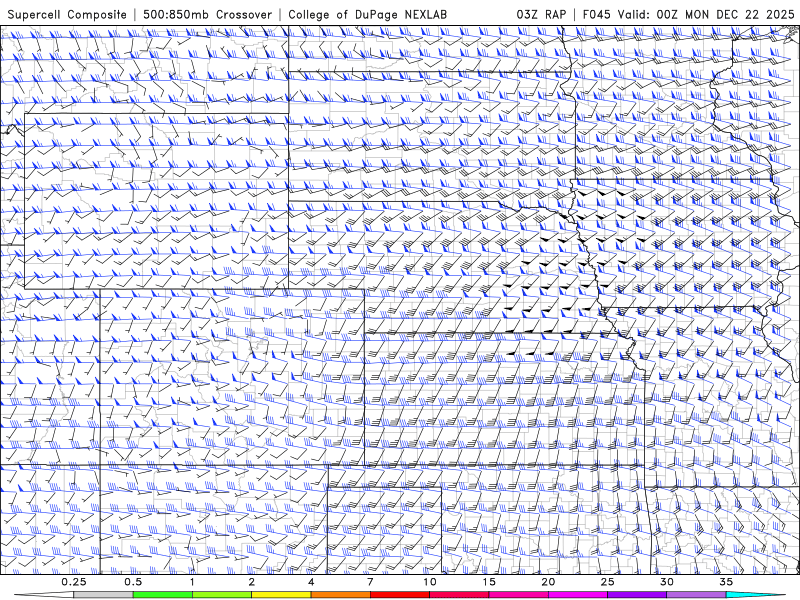Click the F045 Valid 00Z MON DEC 22 2025 text
Image resolution: width=800 pixels, height=600 pixels.
click(689, 14)
